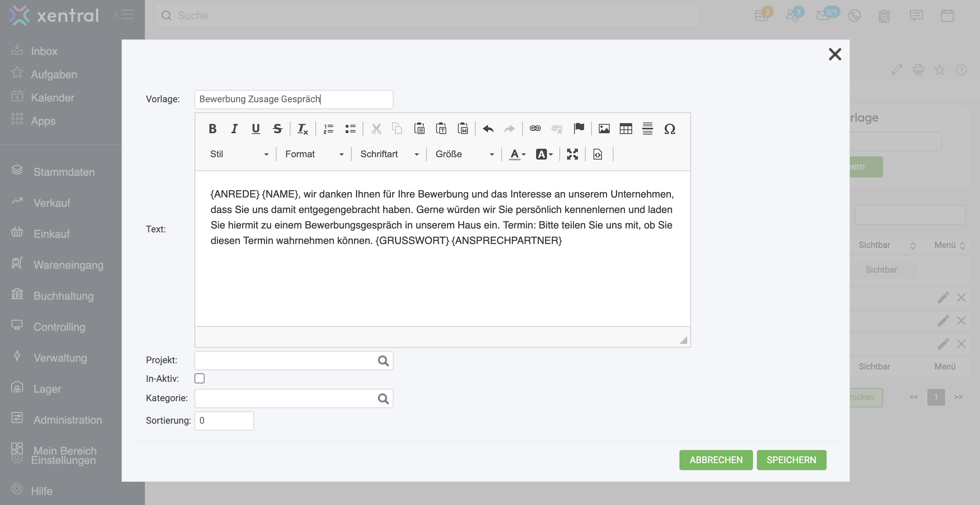
Task: Open Stammdaten in the sidebar
Action: click(64, 172)
